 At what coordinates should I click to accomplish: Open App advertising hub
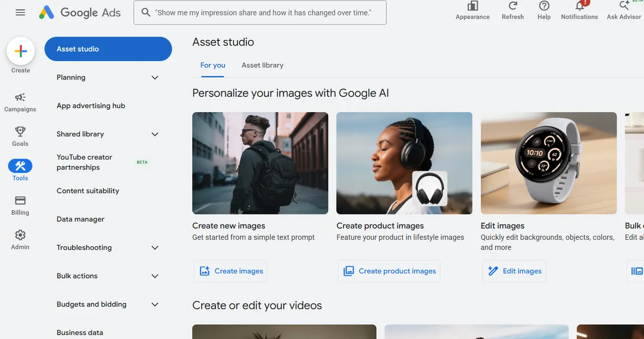click(x=91, y=106)
